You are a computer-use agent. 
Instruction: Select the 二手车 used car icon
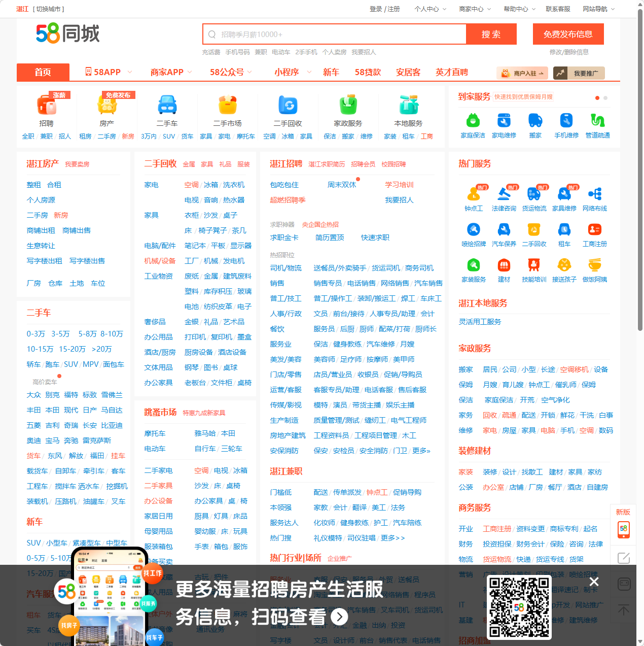point(167,107)
